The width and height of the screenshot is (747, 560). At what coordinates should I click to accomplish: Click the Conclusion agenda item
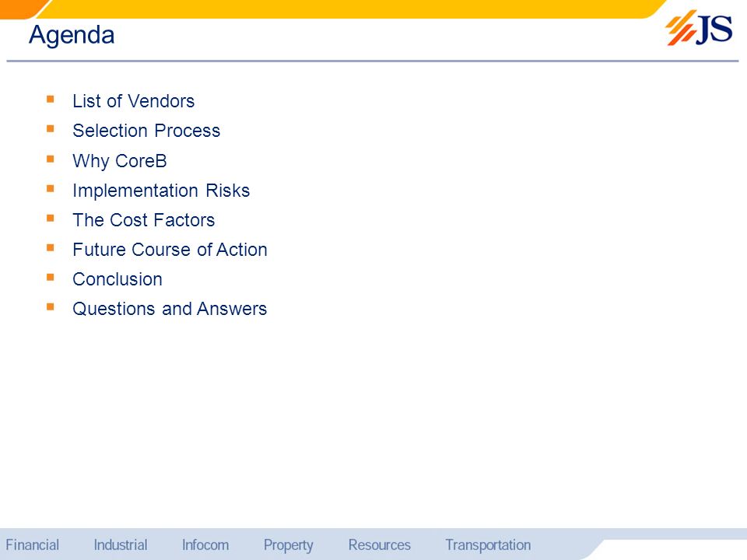(117, 279)
